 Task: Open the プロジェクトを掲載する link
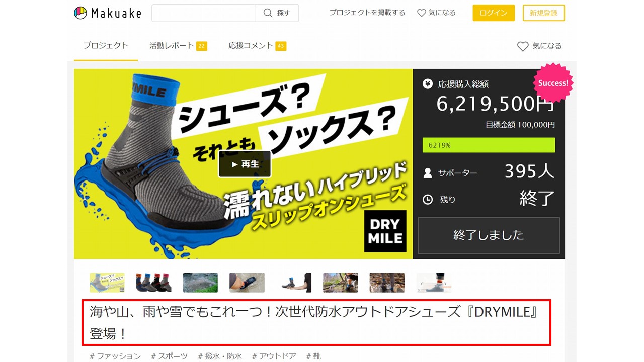(367, 13)
